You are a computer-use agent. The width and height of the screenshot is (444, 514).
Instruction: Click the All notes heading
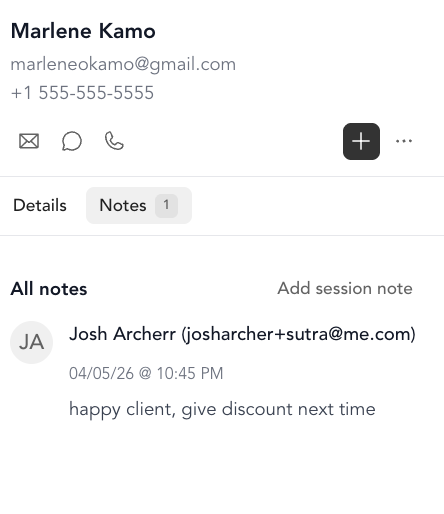[49, 289]
